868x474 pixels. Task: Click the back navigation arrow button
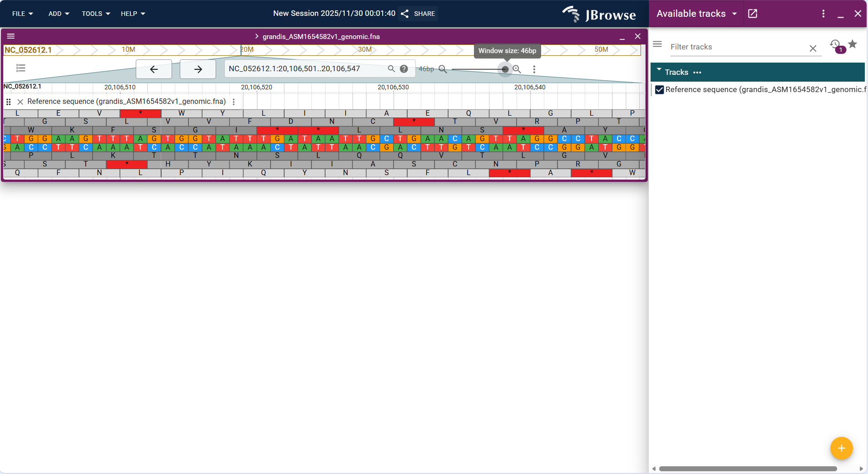pos(153,69)
